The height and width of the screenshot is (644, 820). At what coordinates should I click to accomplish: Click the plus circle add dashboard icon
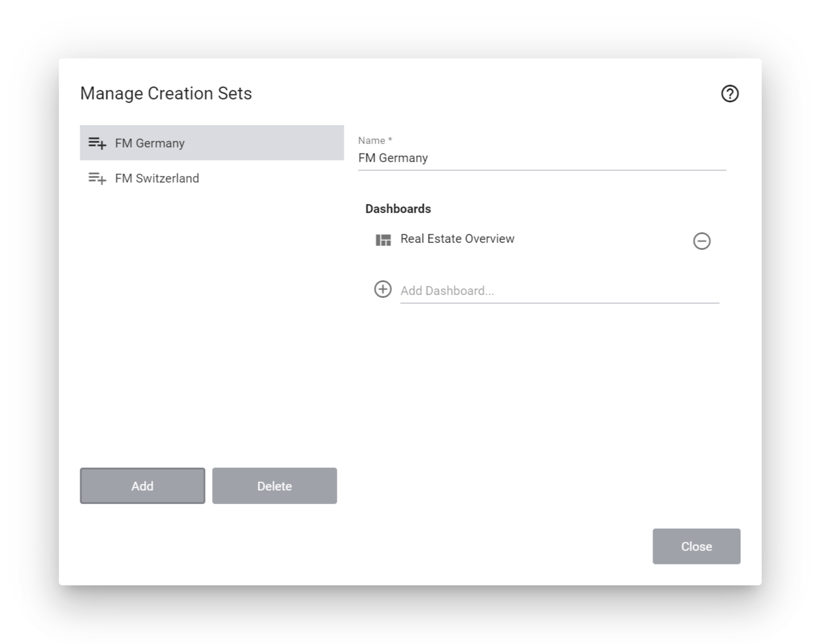pos(383,289)
